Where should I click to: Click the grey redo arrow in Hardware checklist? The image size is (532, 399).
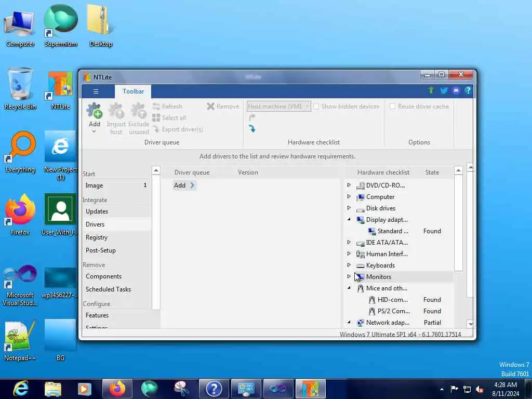[x=252, y=117]
